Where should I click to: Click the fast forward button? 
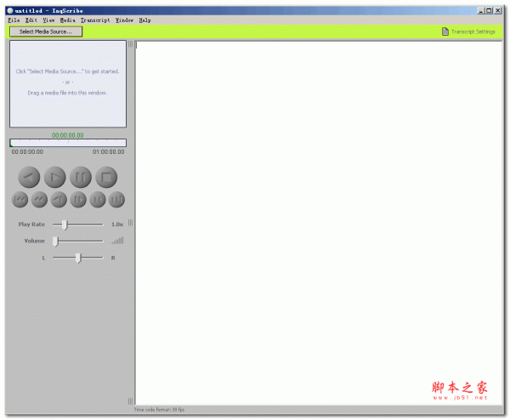pyautogui.click(x=98, y=200)
